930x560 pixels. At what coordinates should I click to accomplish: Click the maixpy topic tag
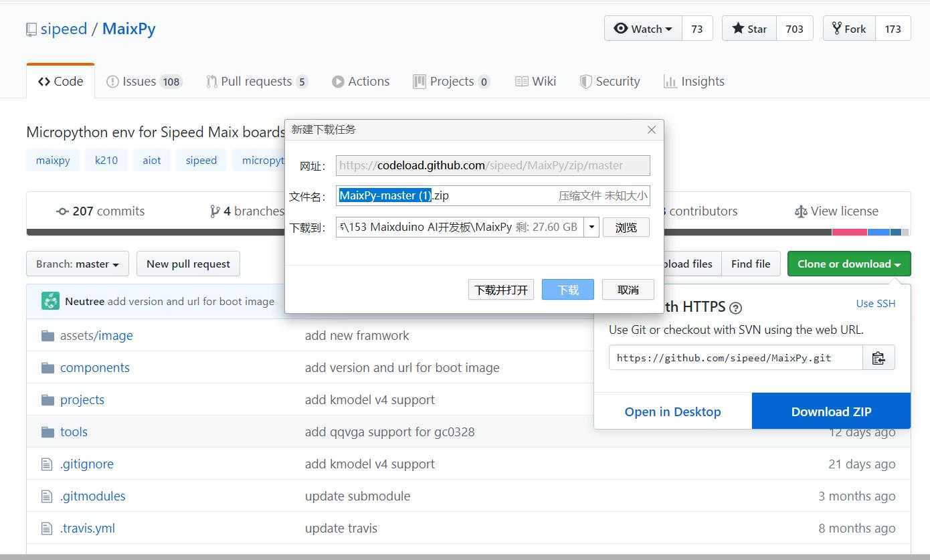[x=53, y=161]
